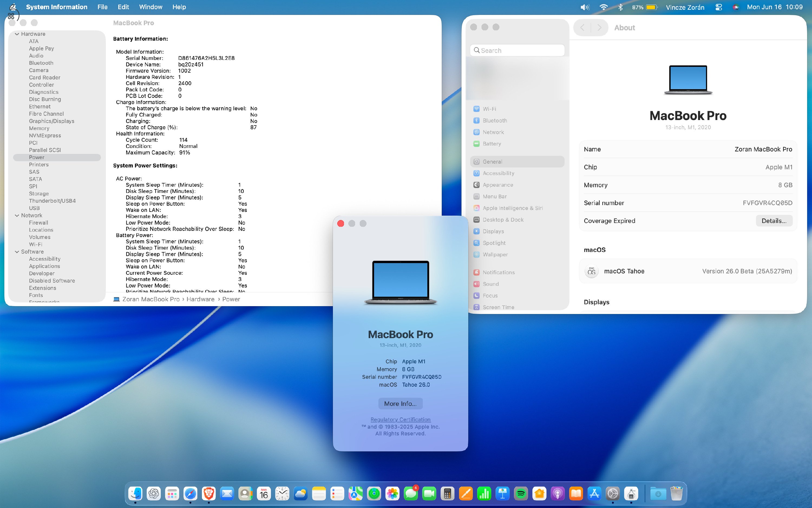The height and width of the screenshot is (508, 812).
Task: Open Calculator from the Dock
Action: pyautogui.click(x=447, y=494)
